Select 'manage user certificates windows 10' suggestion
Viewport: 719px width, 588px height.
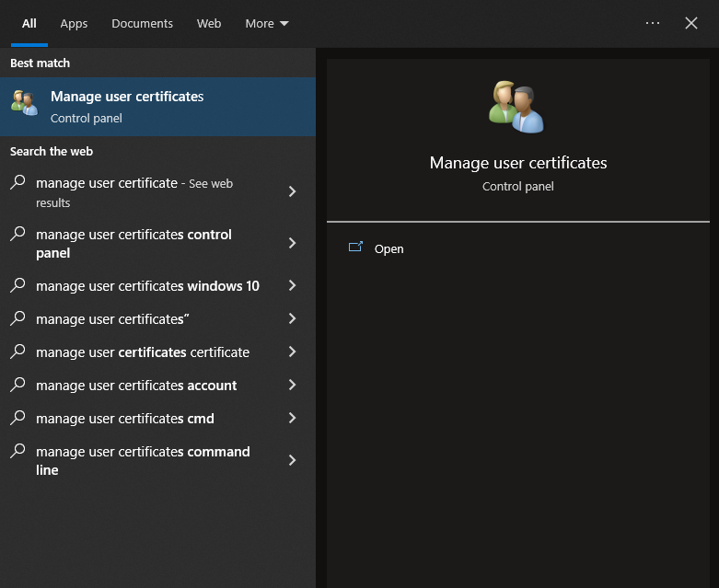[x=157, y=285]
